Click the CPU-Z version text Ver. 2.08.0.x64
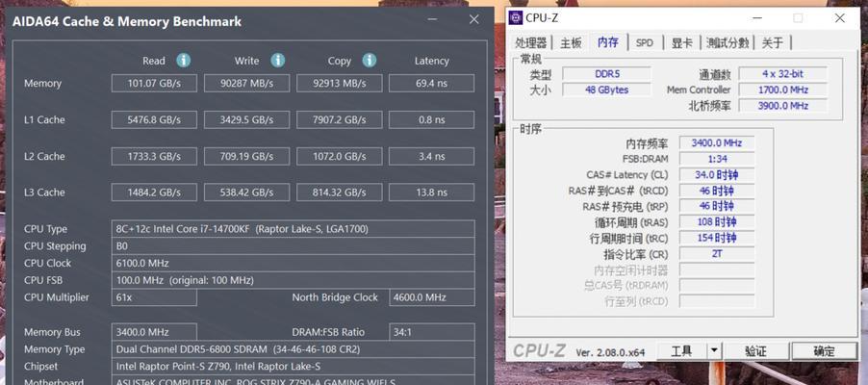 click(x=610, y=351)
